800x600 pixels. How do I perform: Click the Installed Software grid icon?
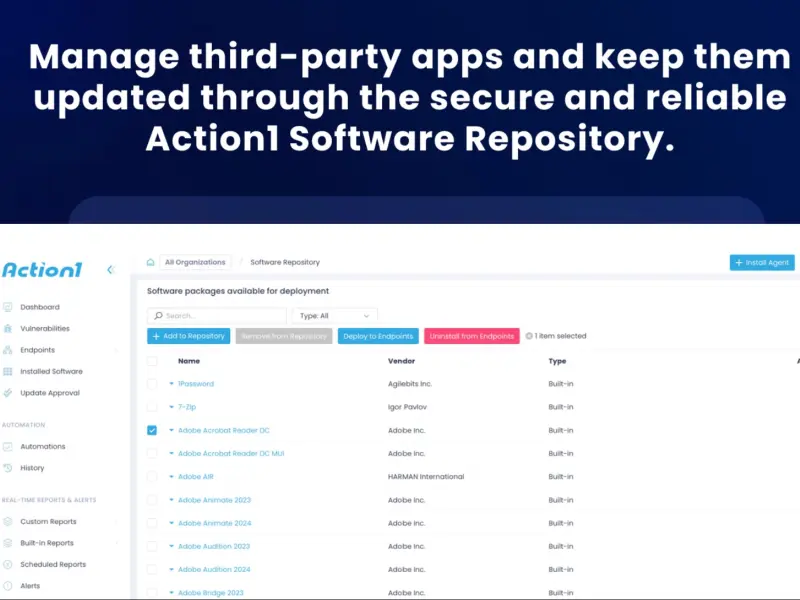(x=8, y=371)
